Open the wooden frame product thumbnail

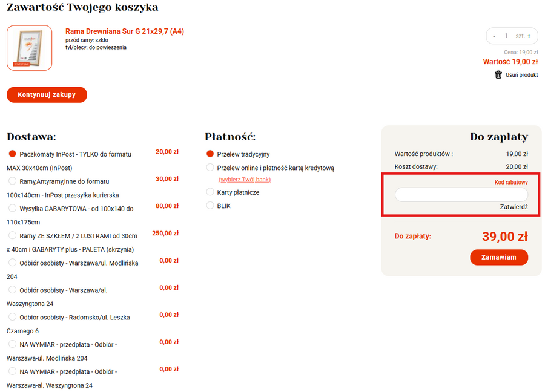[x=29, y=48]
